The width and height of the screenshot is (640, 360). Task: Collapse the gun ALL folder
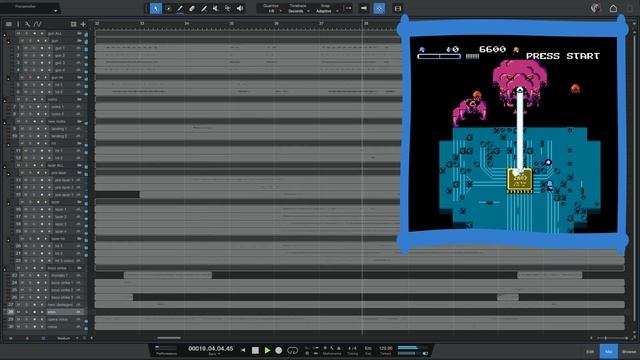(x=4, y=36)
